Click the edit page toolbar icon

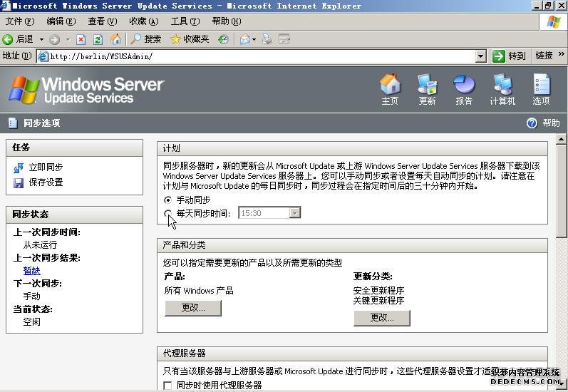(284, 39)
